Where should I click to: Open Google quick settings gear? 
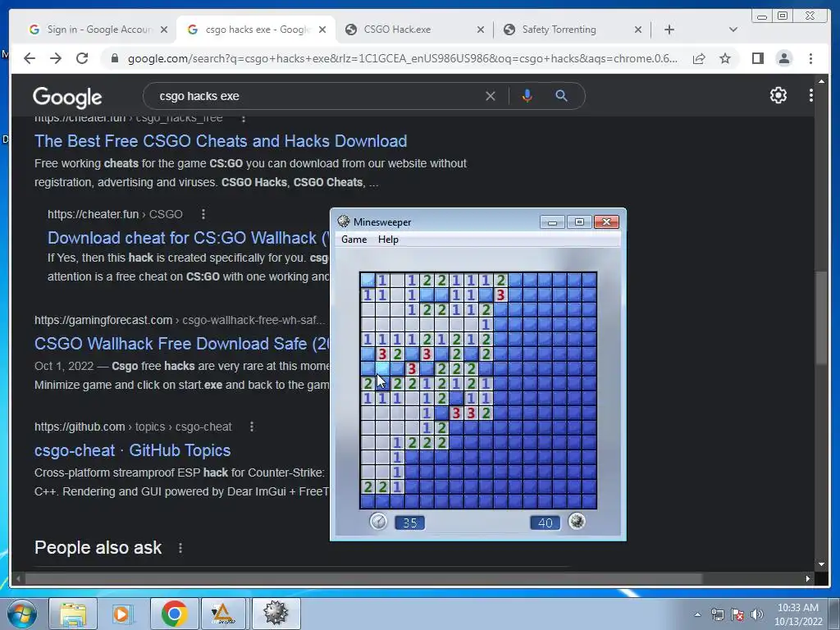tap(778, 95)
